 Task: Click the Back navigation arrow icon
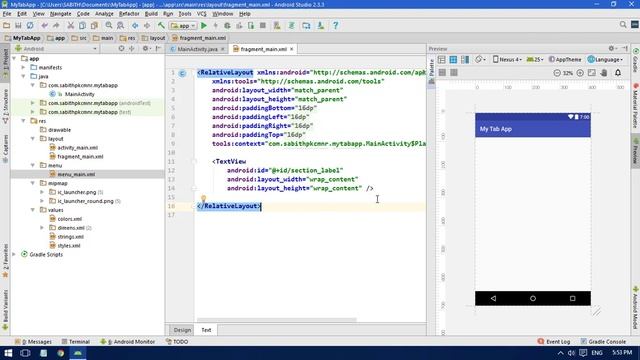pyautogui.click(x=135, y=25)
